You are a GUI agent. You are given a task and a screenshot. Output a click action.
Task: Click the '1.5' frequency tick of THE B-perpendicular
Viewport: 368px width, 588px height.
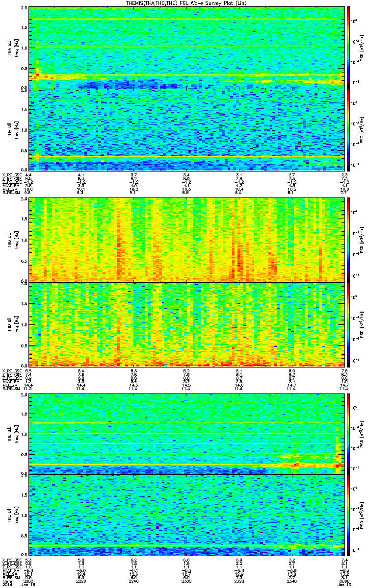(x=25, y=414)
